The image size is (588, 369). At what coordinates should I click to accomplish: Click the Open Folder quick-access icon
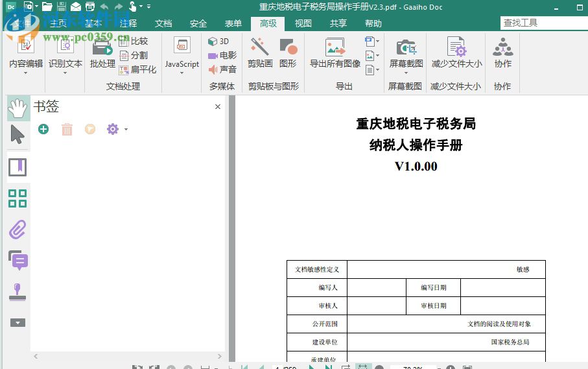(47, 6)
